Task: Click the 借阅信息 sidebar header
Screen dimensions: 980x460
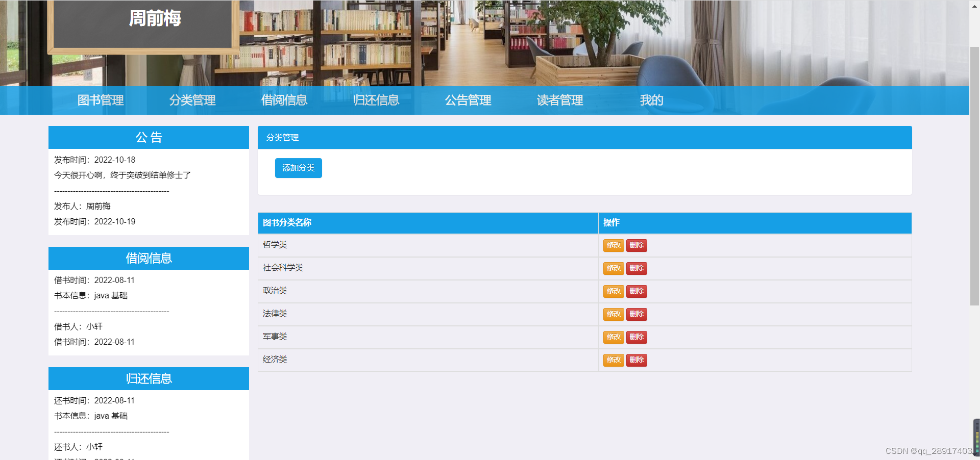Action: [x=149, y=258]
